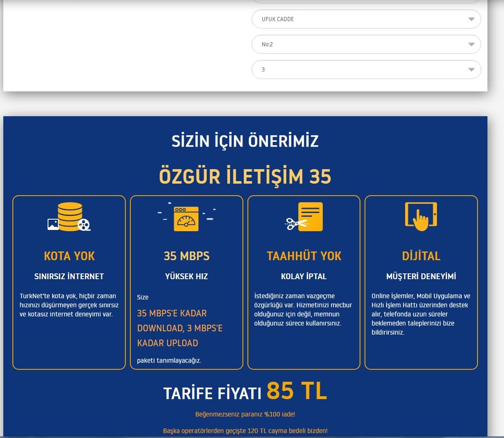Image resolution: width=504 pixels, height=438 pixels.
Task: Click the database stack icon above KOTA YOK
Action: pos(70,216)
